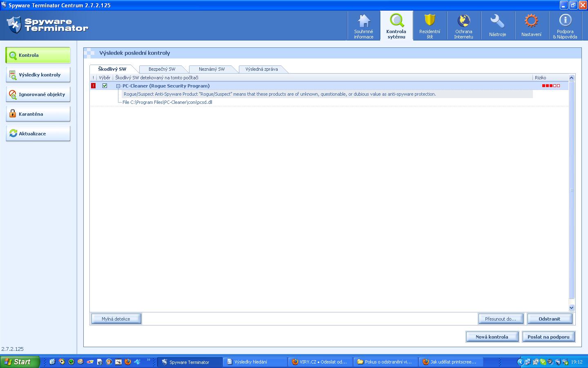This screenshot has height=368, width=588.
Task: Open Karanténa in the sidebar
Action: click(x=38, y=114)
